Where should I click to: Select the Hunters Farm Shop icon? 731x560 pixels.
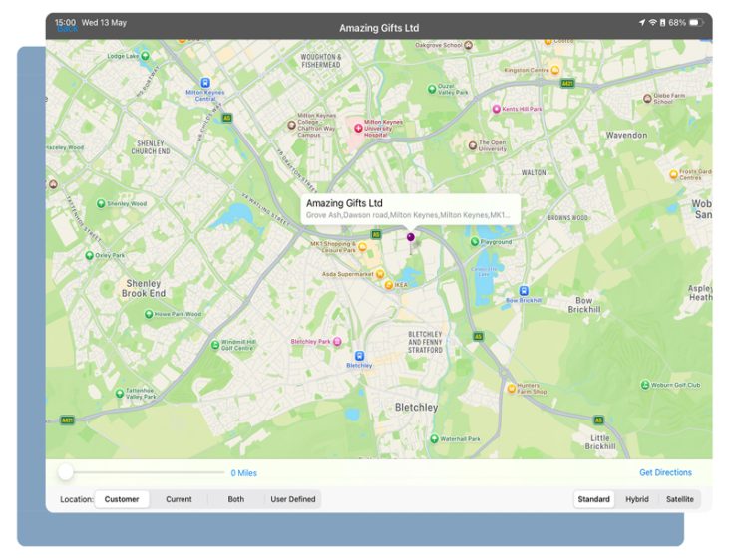tap(511, 388)
